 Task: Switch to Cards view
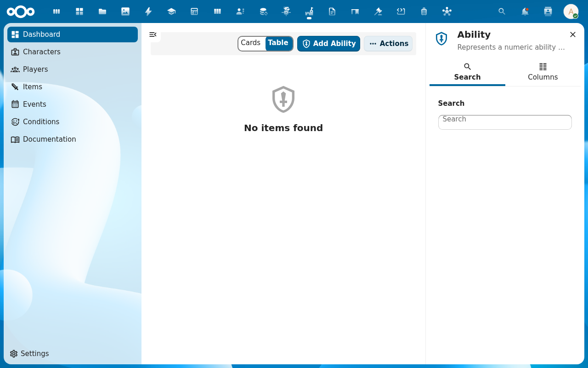coord(251,43)
